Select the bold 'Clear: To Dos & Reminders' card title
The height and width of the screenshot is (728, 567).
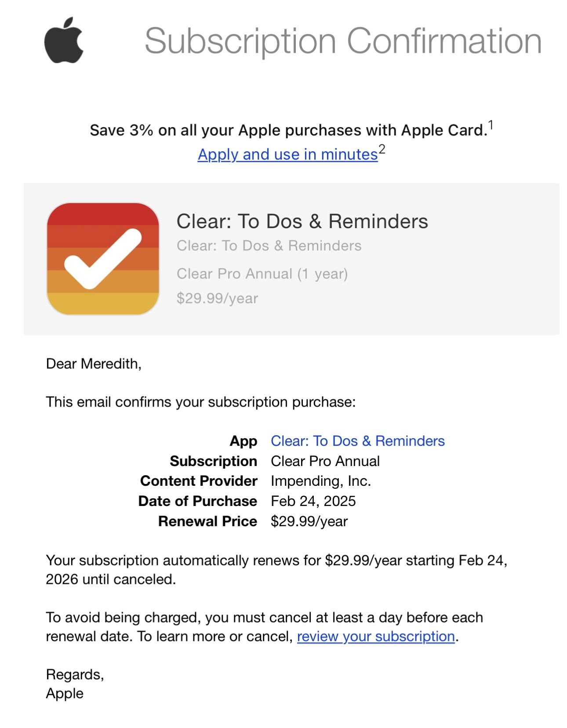[302, 221]
